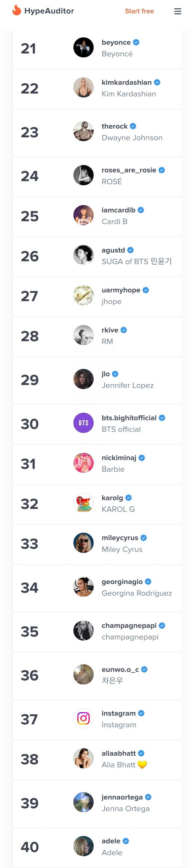Viewport: 193px width, 868px height.
Task: Click the Start free link
Action: tap(139, 11)
